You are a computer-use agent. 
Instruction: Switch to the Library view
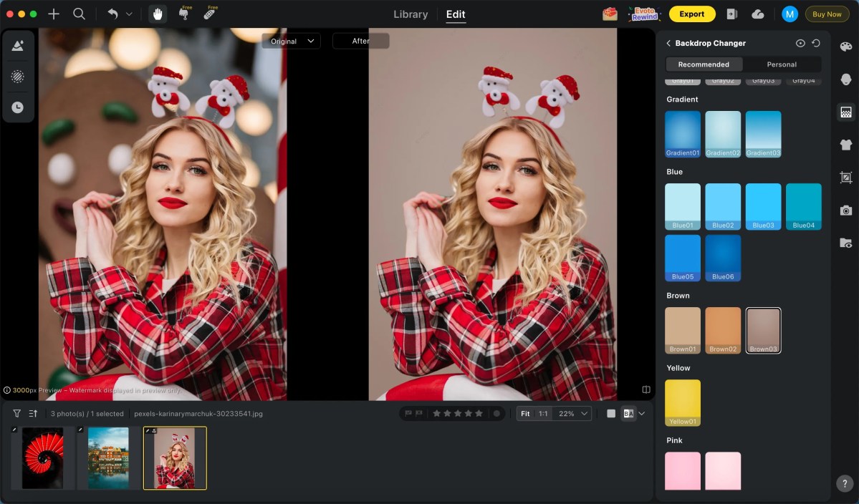coord(410,14)
